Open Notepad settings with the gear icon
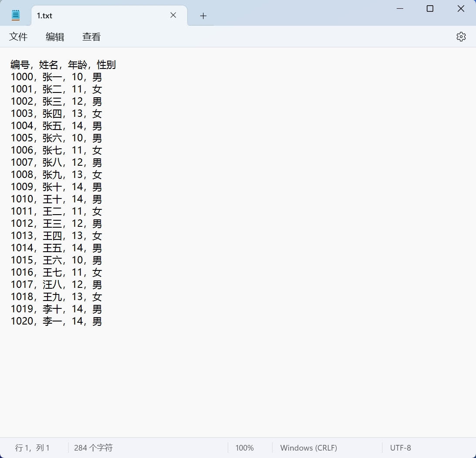Viewport: 476px width, 458px height. 461,37
